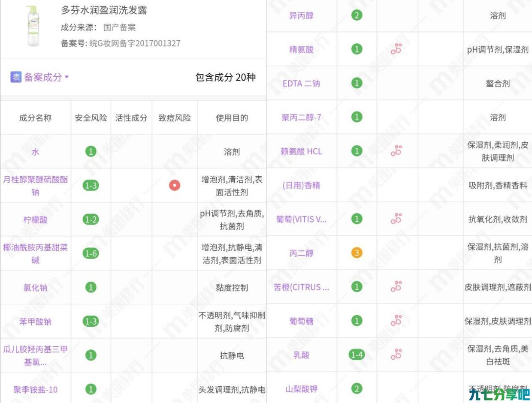This screenshot has height=403, width=532.
Task: Click the 1-2 safety badge for 柠檬酸
Action: coord(91,220)
